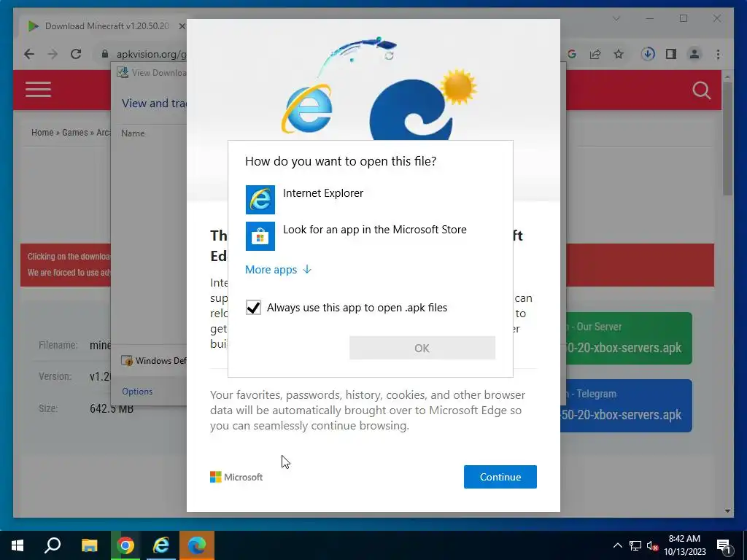Bookmark this page with the star
747x560 pixels.
tap(619, 54)
